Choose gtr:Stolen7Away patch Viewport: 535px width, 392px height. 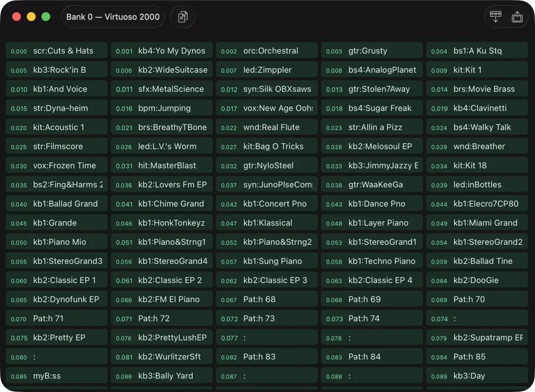[x=372, y=89]
